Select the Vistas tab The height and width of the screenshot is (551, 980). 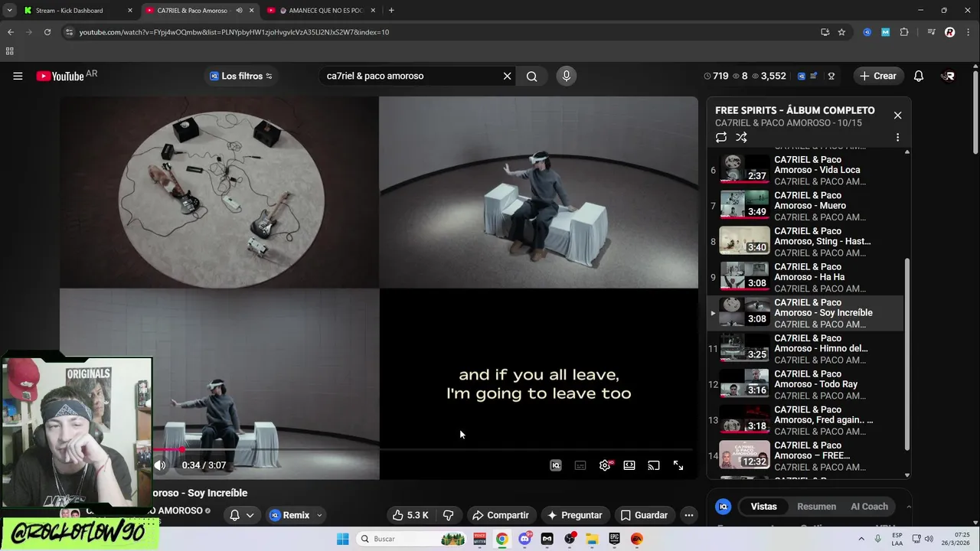763,507
